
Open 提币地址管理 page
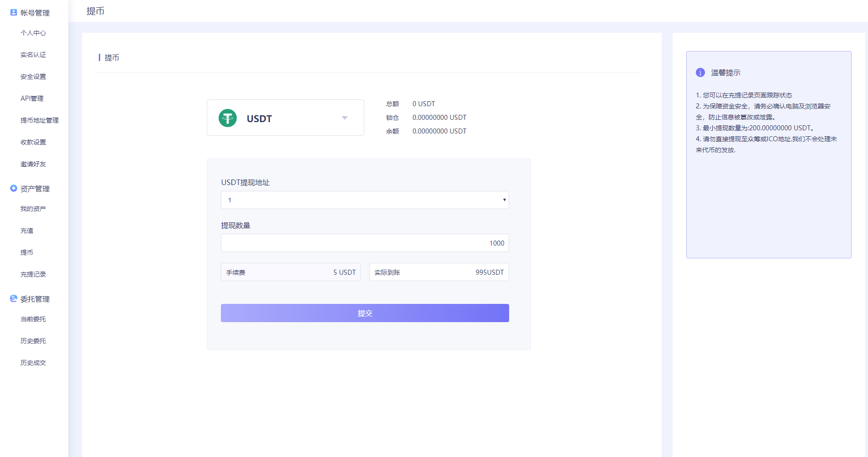[40, 120]
